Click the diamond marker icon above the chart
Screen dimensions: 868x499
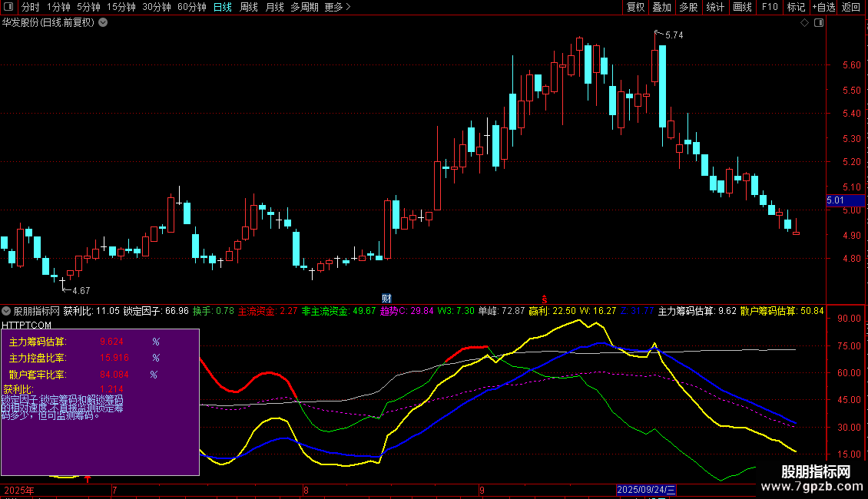click(804, 23)
